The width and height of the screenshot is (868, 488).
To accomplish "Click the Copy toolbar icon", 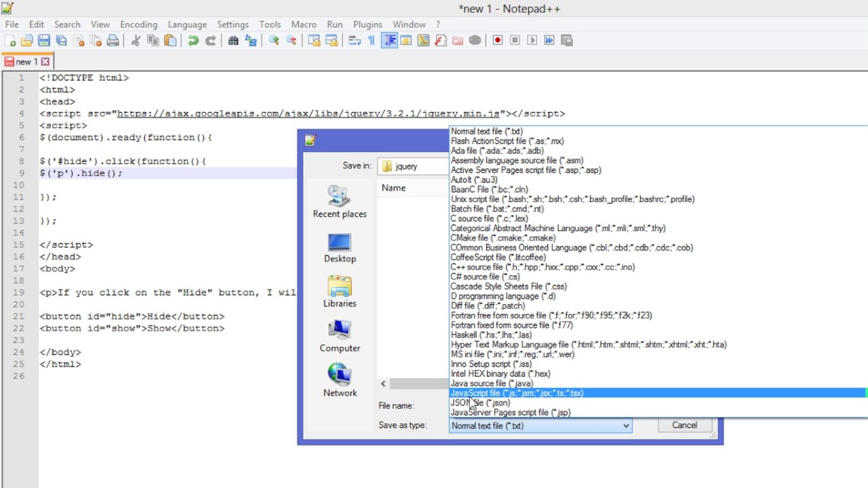I will tap(153, 41).
